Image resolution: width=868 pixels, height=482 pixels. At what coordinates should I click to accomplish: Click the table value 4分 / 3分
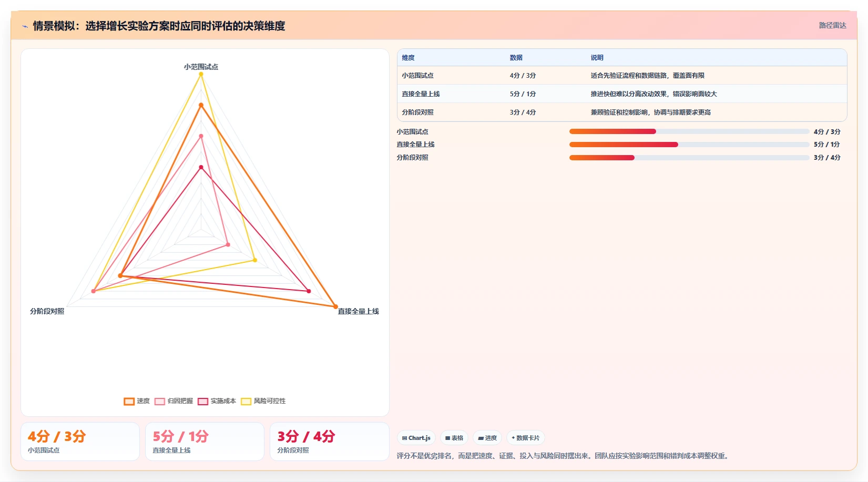pos(523,76)
